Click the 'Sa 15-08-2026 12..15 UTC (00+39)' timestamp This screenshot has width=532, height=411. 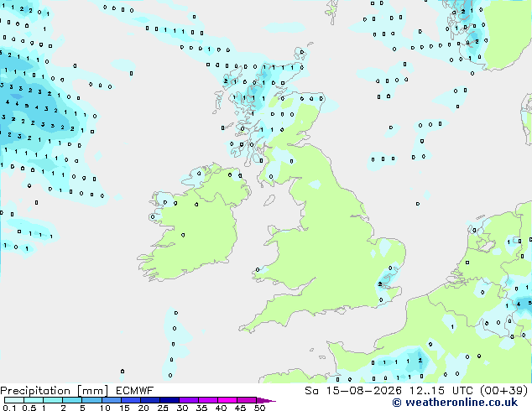click(x=416, y=391)
